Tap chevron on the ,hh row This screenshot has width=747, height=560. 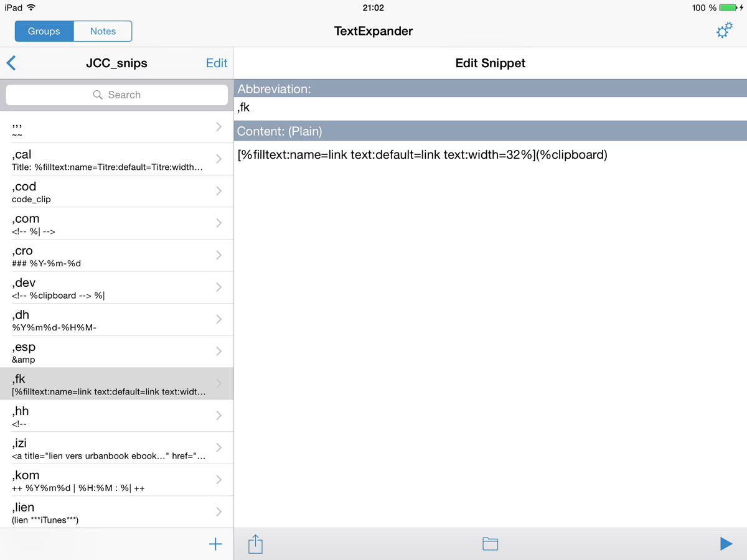(218, 416)
